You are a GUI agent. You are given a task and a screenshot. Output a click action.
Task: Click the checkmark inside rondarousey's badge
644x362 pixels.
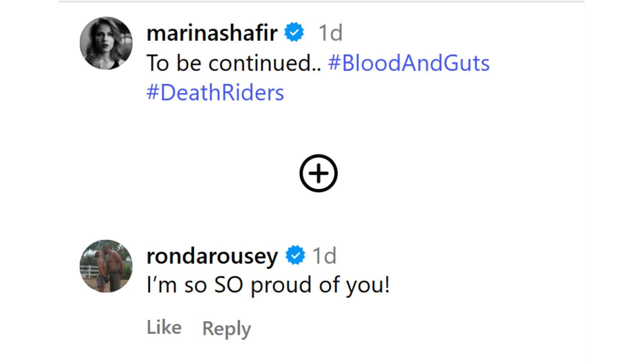pyautogui.click(x=294, y=256)
